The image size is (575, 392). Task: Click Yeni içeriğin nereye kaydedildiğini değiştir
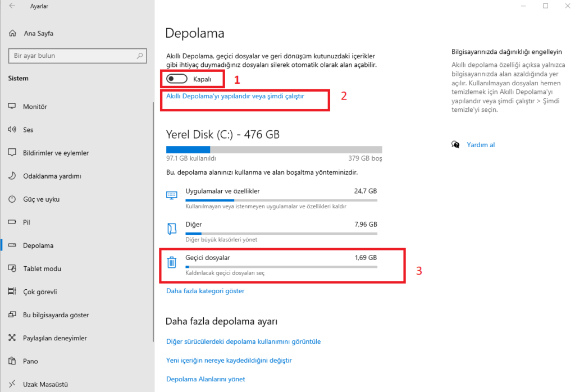[x=229, y=360]
